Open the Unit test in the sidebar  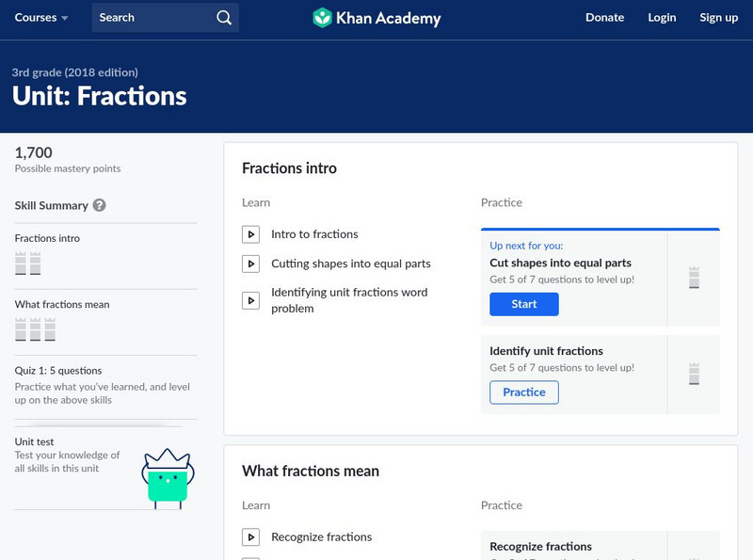point(34,441)
